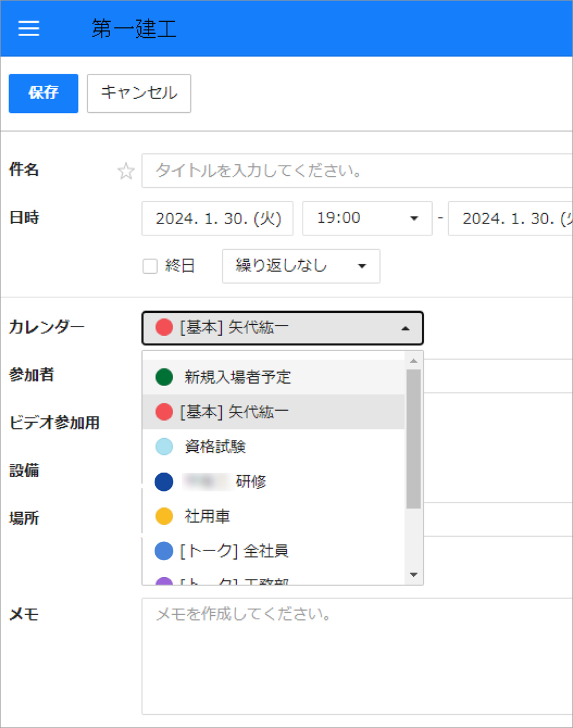573x728 pixels.
Task: Open the 19:00 start time dropdown
Action: (x=367, y=218)
